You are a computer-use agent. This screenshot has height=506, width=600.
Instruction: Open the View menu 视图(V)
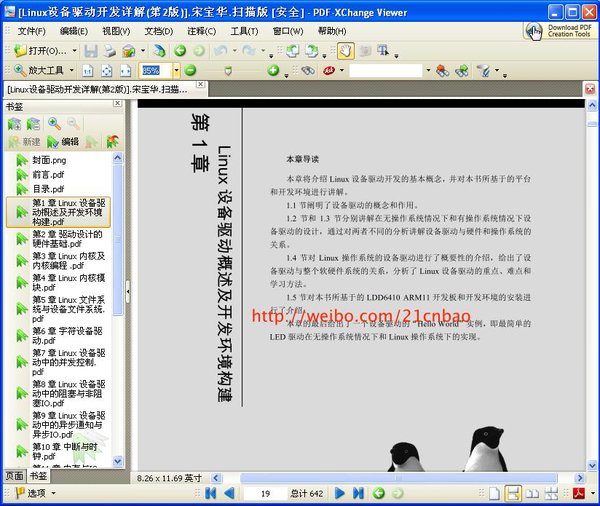(x=116, y=31)
